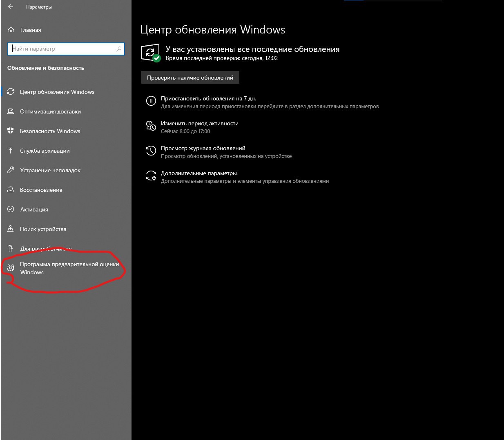The height and width of the screenshot is (440, 504).
Task: Click the wrench icon for Устранение неполадок
Action: coord(11,170)
